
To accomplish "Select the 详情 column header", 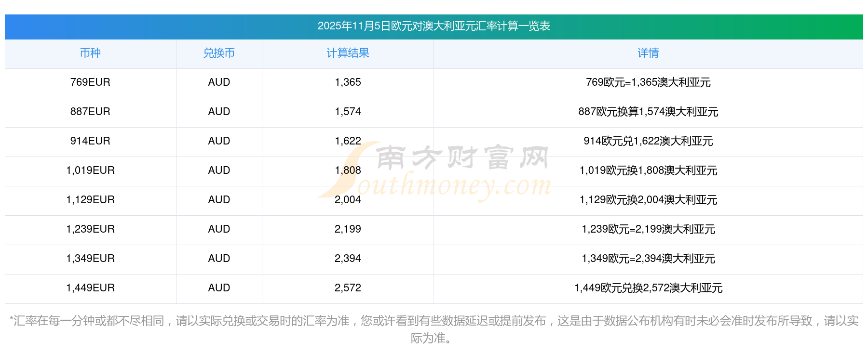I will [x=648, y=53].
